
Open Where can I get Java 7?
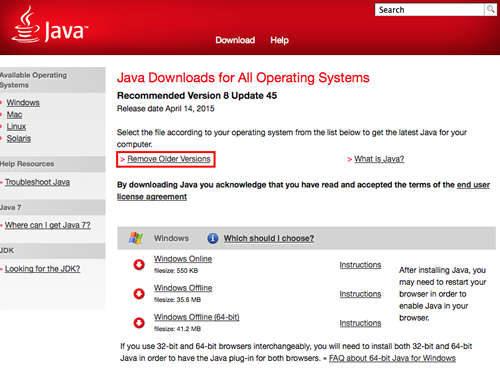pyautogui.click(x=48, y=225)
